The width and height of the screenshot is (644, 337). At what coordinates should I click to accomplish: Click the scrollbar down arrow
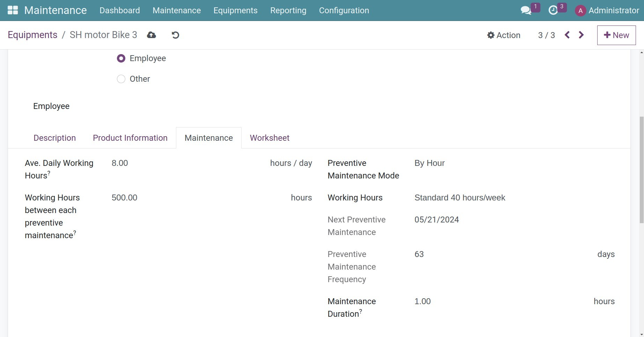click(642, 334)
